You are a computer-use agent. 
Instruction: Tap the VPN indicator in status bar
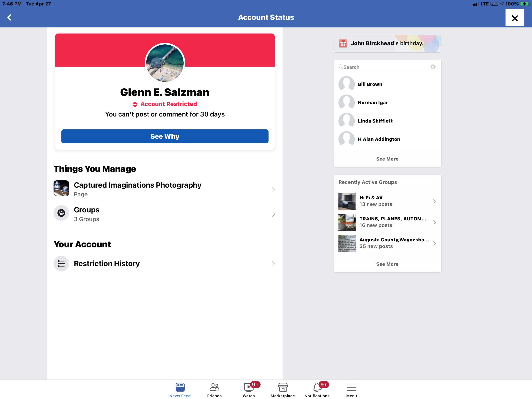tap(494, 4)
